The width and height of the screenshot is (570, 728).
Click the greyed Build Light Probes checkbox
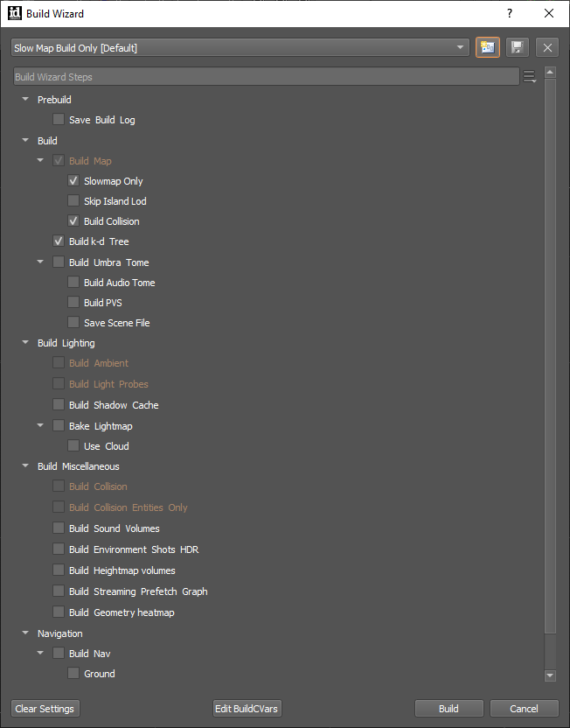click(59, 383)
